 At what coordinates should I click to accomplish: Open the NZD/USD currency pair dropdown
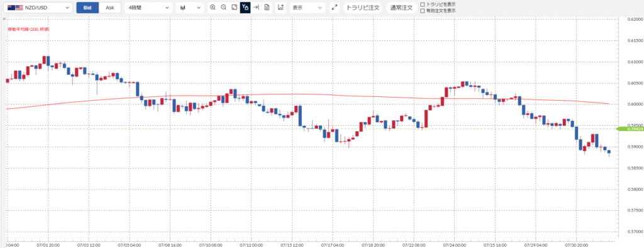(x=38, y=8)
